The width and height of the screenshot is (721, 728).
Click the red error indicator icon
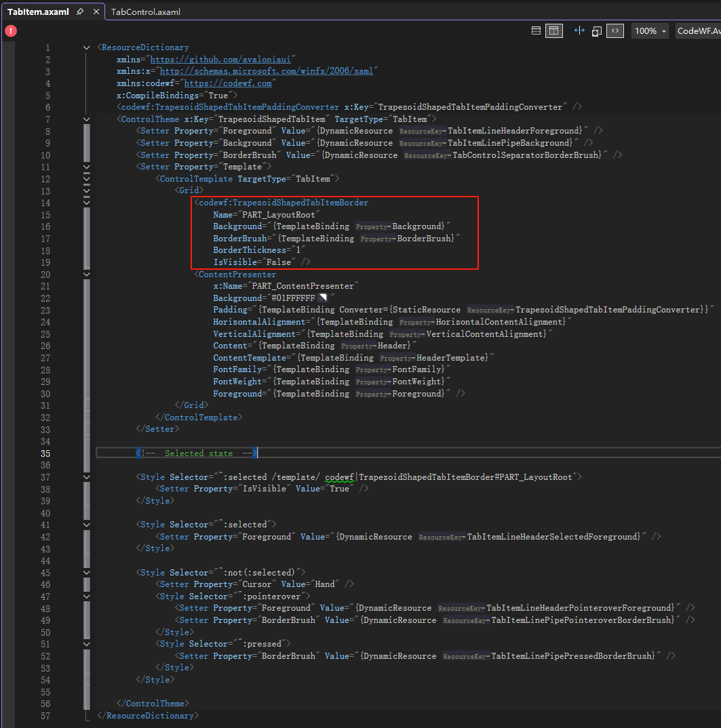[x=11, y=31]
